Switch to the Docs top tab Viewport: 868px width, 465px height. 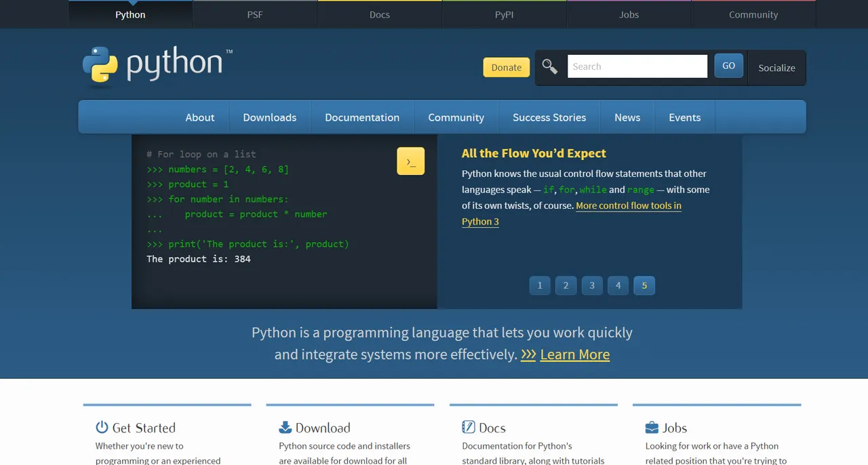click(x=380, y=14)
